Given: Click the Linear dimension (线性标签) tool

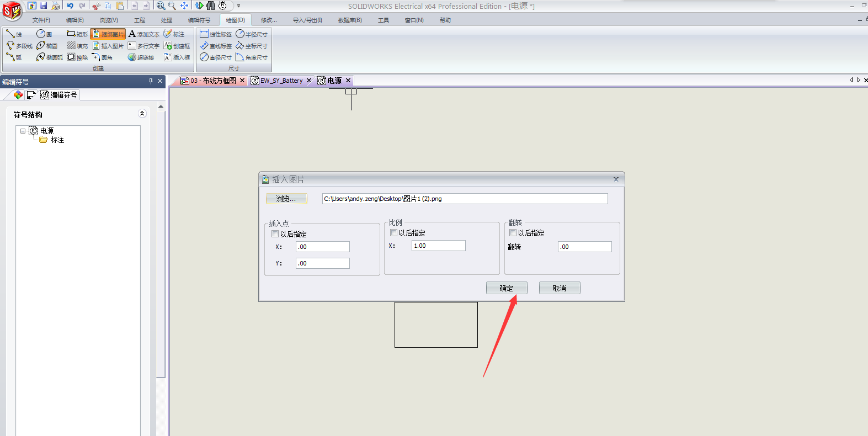Looking at the screenshot, I should [216, 34].
